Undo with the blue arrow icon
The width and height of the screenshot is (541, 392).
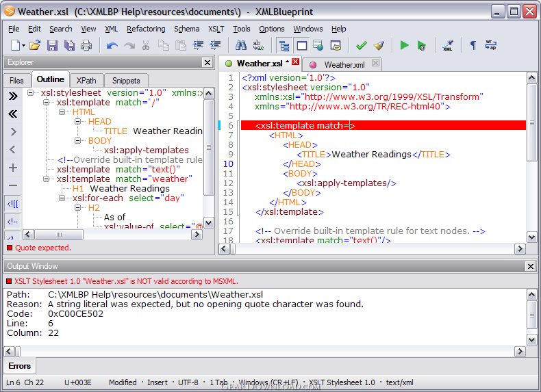click(x=112, y=46)
